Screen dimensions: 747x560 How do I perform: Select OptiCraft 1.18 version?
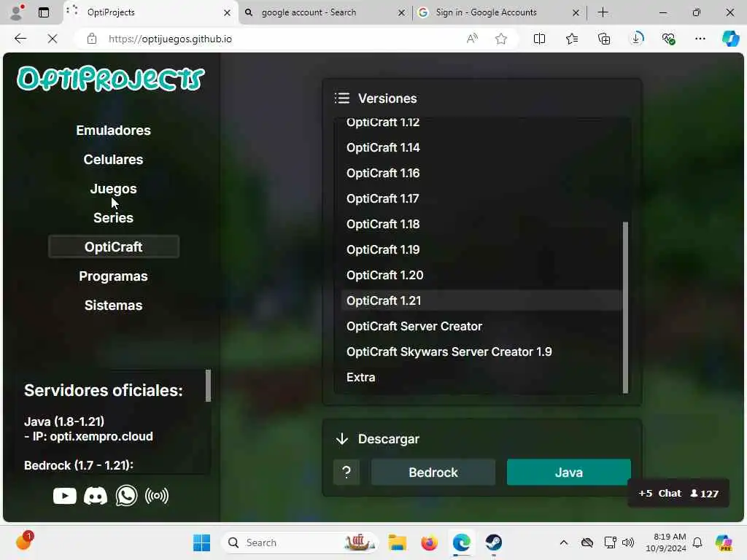coord(481,224)
